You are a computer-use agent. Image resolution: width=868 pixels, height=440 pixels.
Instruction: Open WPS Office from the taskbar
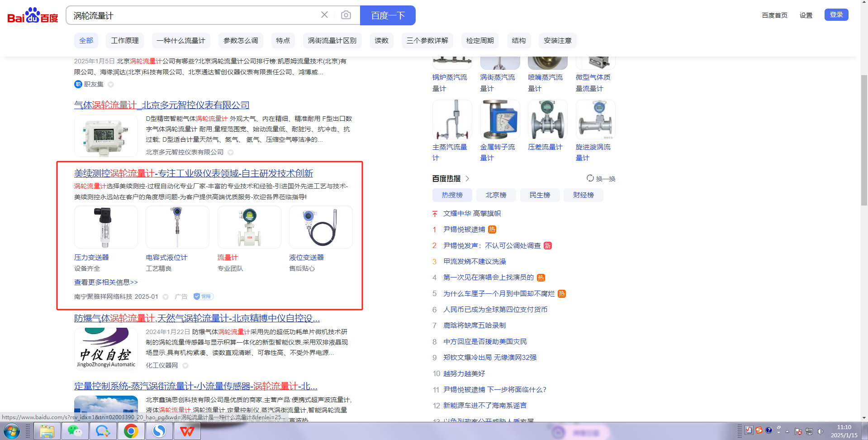pyautogui.click(x=187, y=431)
